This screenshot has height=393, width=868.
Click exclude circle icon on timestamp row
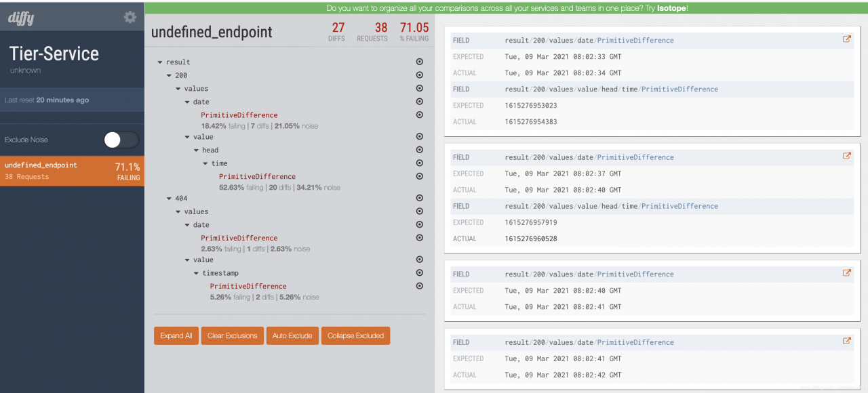(x=419, y=272)
